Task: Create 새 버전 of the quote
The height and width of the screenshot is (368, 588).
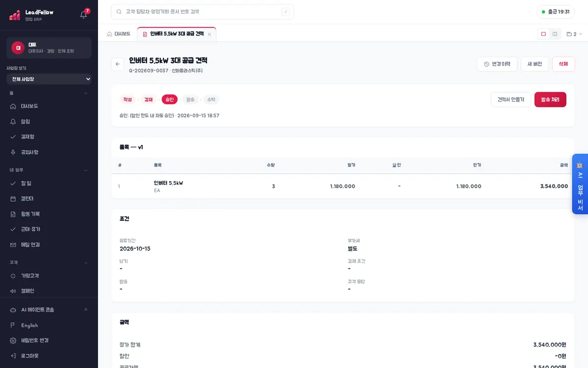Action: click(x=535, y=64)
